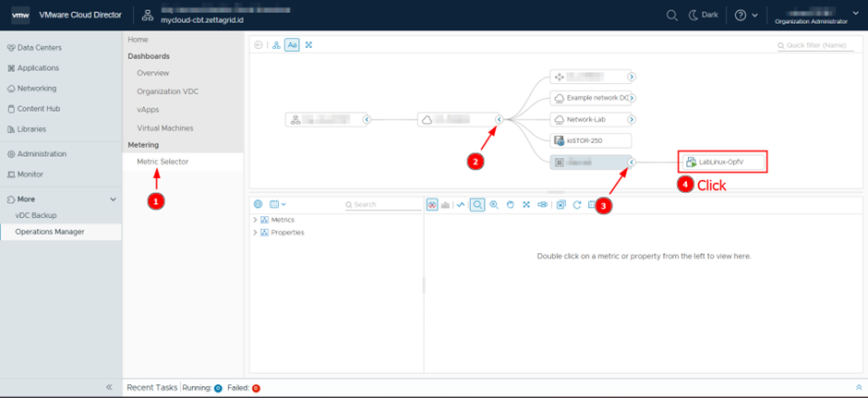868x398 pixels.
Task: Click the vmw logo in the header
Action: pos(20,15)
